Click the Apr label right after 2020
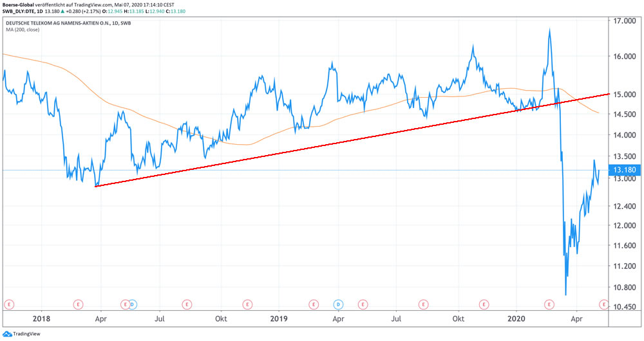 click(x=576, y=319)
